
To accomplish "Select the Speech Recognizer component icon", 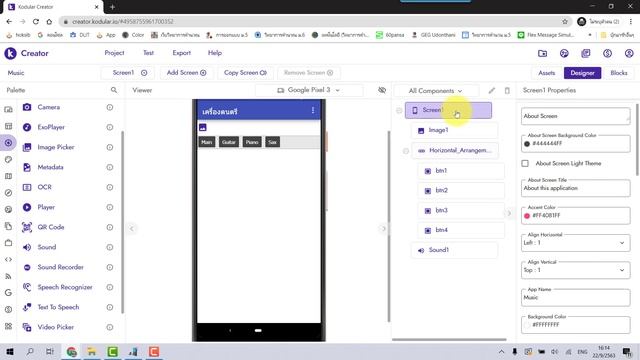I will pyautogui.click(x=27, y=287).
